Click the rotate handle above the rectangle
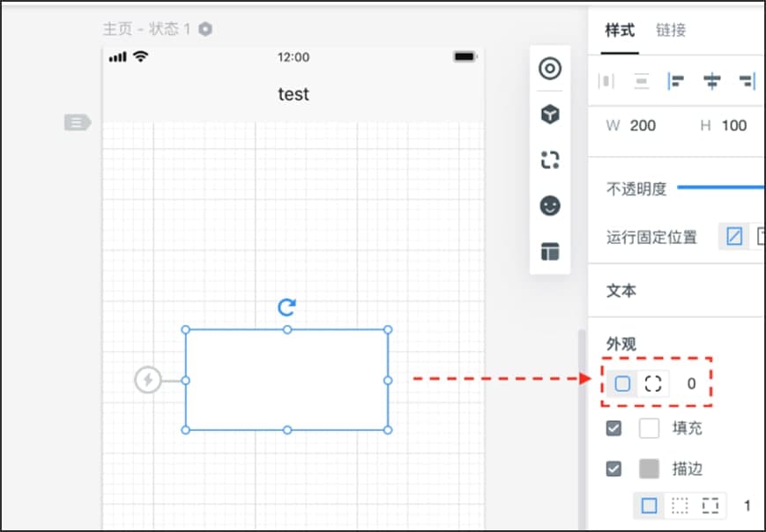This screenshot has width=766, height=532. [286, 307]
